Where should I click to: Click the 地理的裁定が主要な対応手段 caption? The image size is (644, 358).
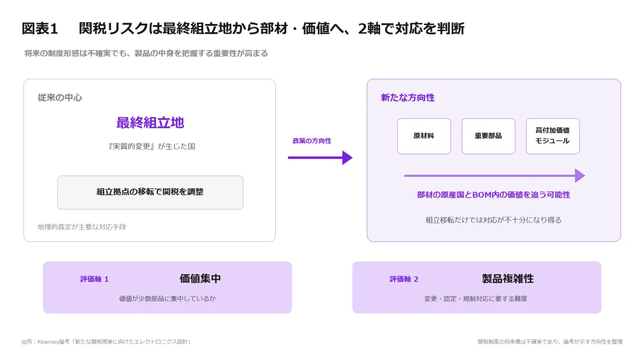82,227
